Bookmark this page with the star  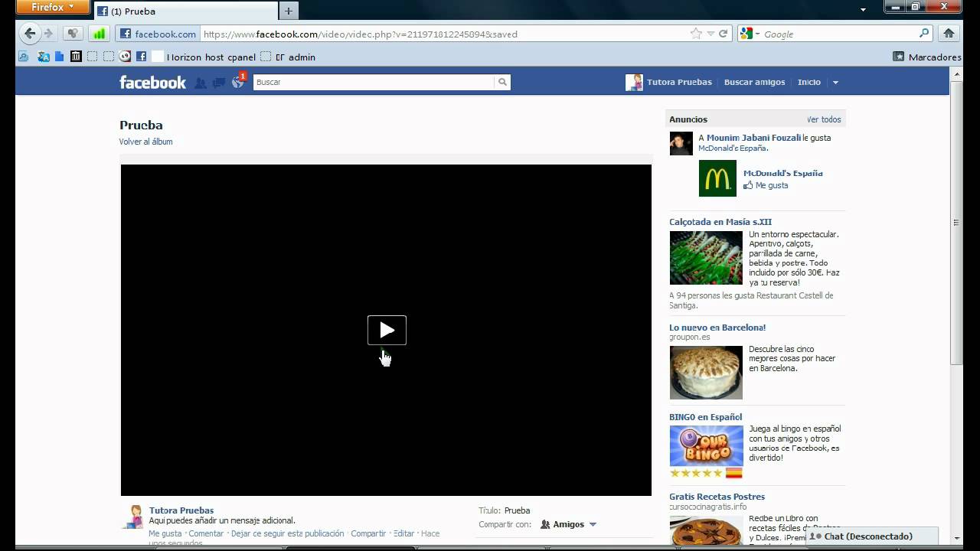(x=696, y=34)
